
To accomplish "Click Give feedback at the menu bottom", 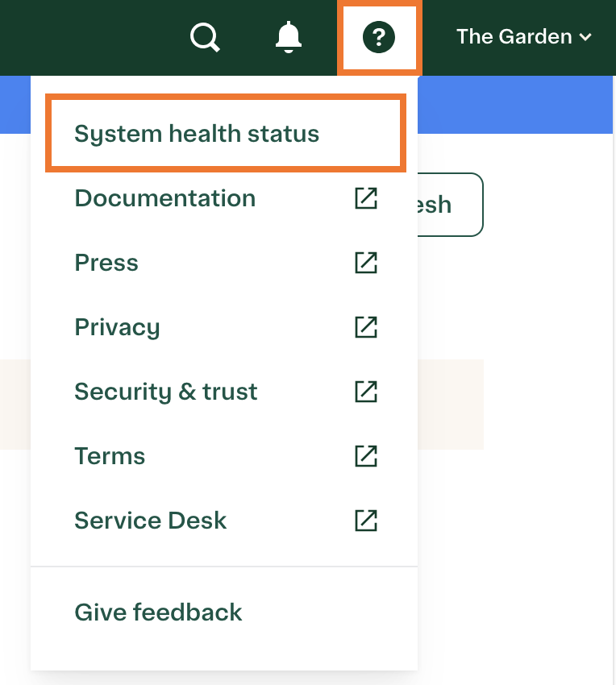I will 158,612.
